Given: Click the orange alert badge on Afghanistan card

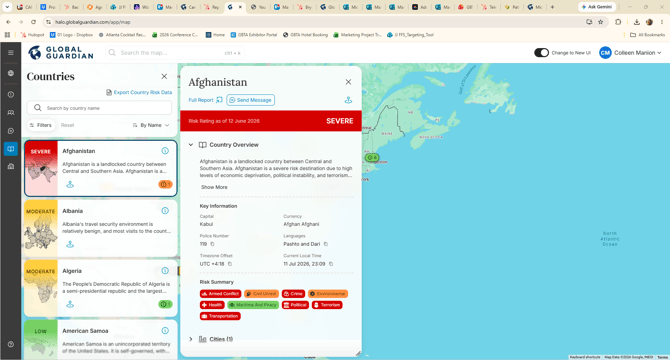Looking at the screenshot, I should coord(165,184).
